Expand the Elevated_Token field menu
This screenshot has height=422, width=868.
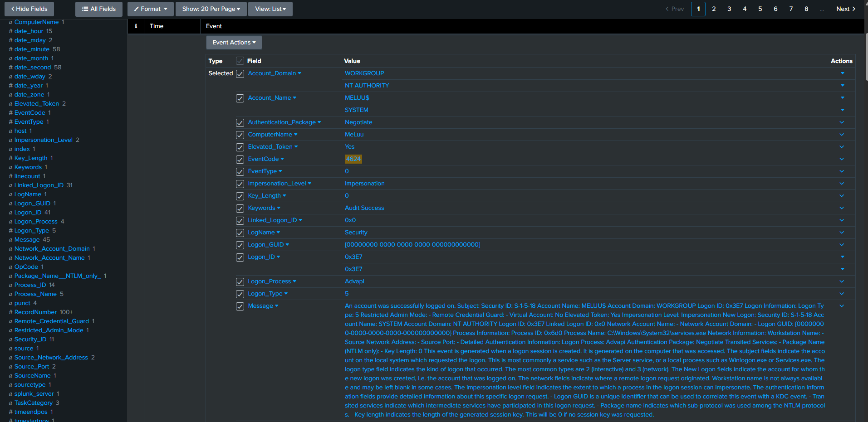coord(273,147)
